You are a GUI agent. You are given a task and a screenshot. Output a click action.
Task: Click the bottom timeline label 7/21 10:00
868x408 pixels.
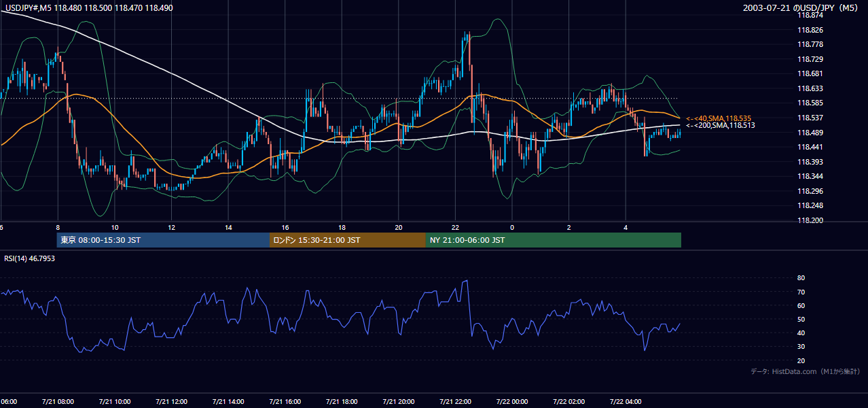115,401
